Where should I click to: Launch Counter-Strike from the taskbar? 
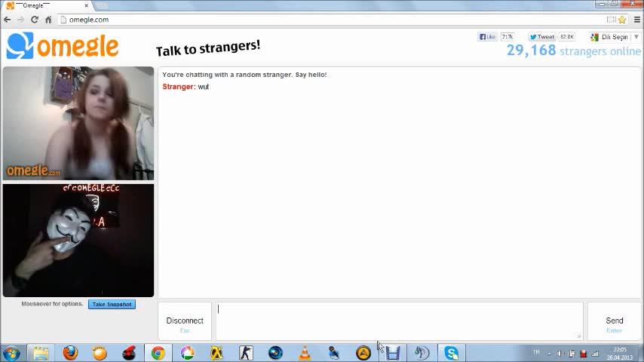tap(246, 353)
